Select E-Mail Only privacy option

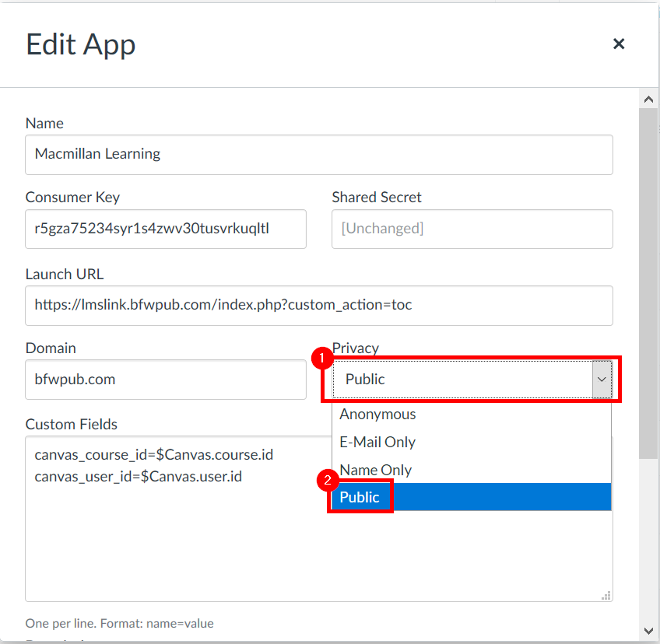(x=472, y=442)
